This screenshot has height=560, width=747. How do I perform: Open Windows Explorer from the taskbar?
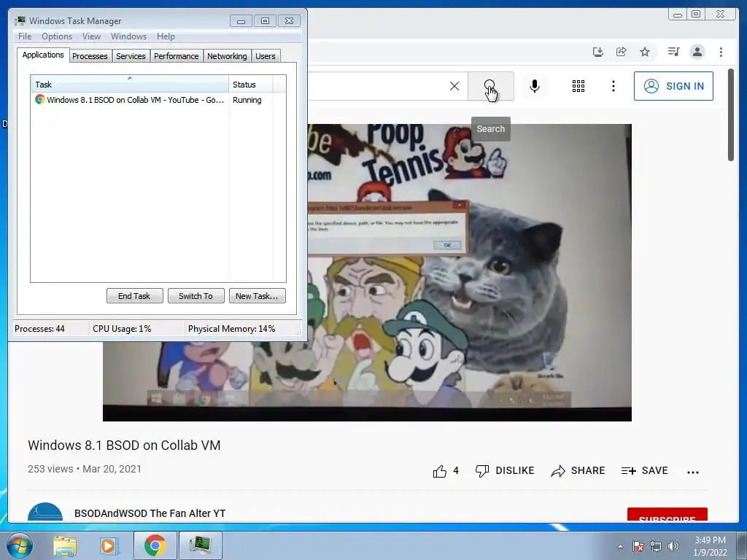pyautogui.click(x=65, y=545)
